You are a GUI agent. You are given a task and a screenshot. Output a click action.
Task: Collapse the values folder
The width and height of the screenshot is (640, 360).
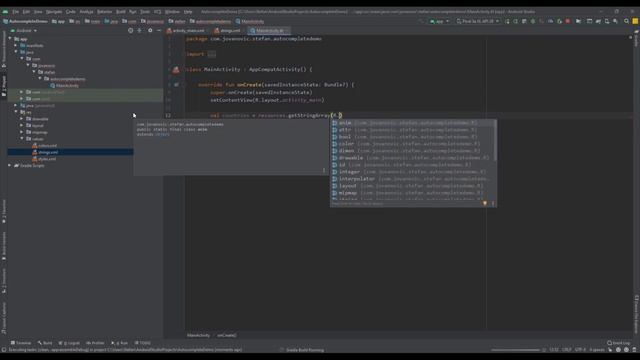pyautogui.click(x=22, y=139)
